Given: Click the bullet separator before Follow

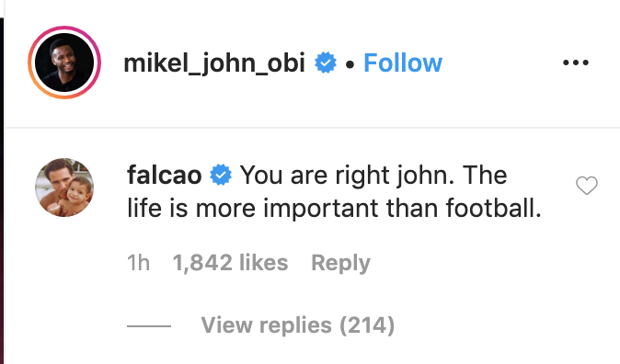Looking at the screenshot, I should click(x=350, y=64).
